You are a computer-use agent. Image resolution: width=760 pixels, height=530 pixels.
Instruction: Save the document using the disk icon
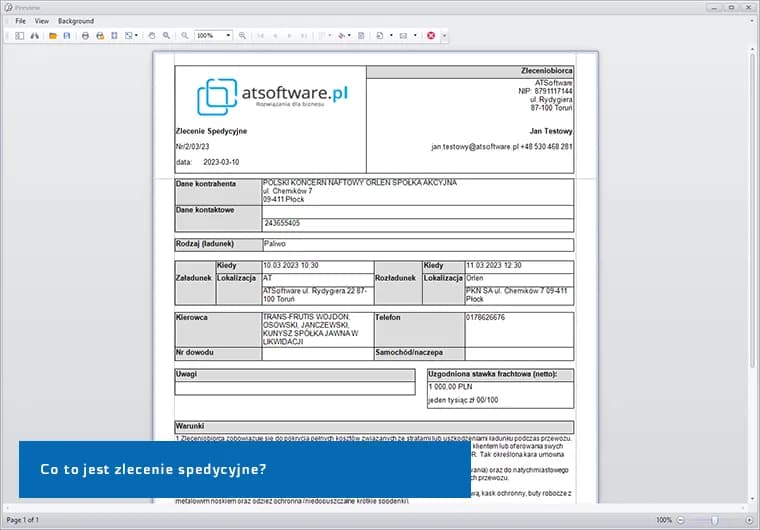click(67, 35)
